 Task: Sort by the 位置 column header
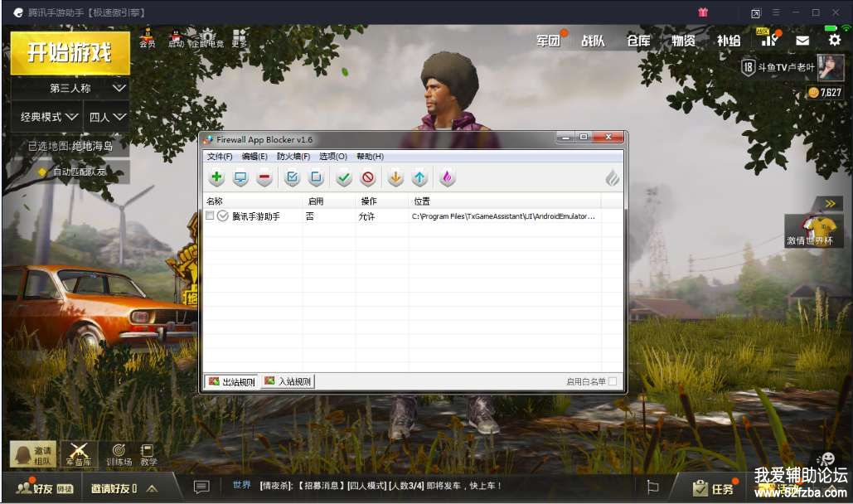(505, 201)
